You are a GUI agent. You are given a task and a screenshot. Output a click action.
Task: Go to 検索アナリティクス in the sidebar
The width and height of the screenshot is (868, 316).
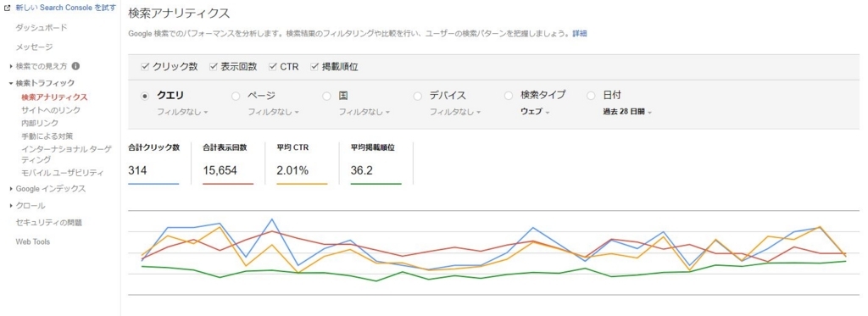pyautogui.click(x=54, y=97)
